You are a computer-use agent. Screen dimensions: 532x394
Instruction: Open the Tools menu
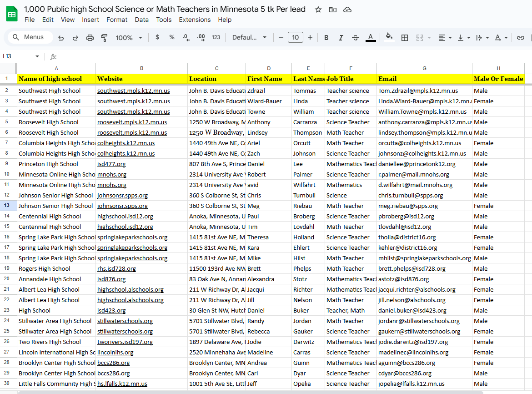164,20
